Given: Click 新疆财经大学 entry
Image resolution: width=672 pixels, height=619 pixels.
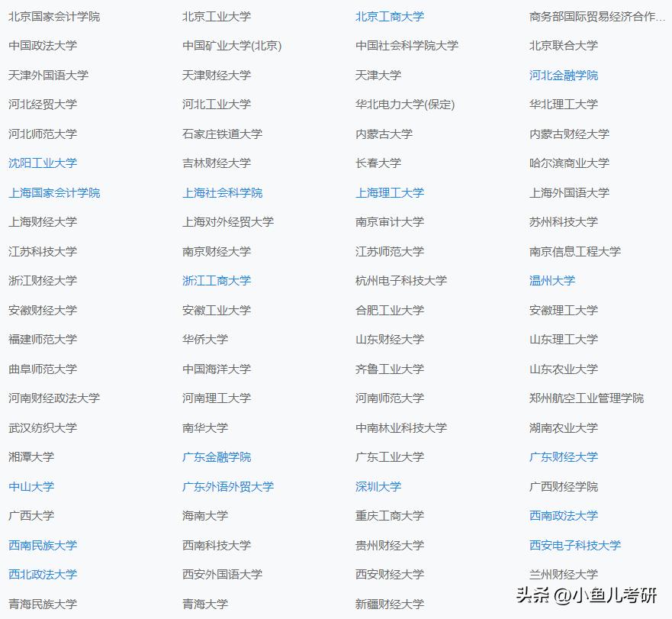Looking at the screenshot, I should click(x=390, y=604).
